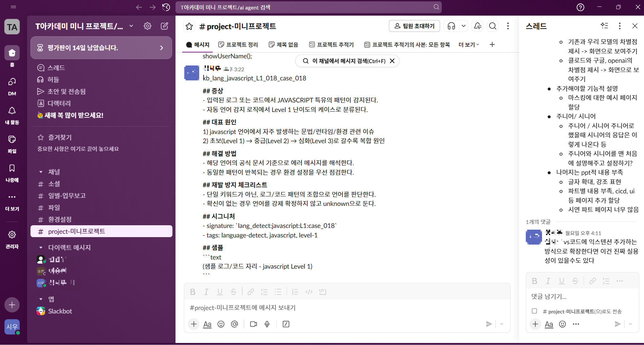Screen dimensions: 644x345
Task: Open 허들 in the sidebar
Action: [x=101, y=80]
